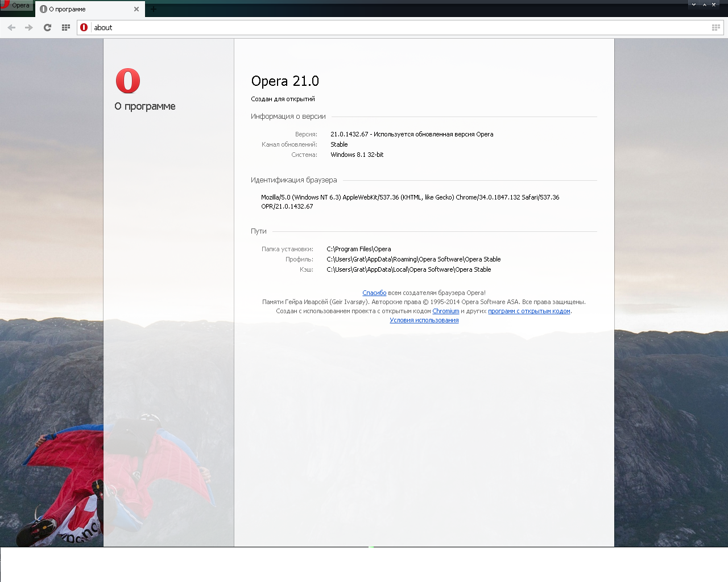The image size is (728, 582).
Task: Click the large red Opera logo
Action: pyautogui.click(x=128, y=81)
